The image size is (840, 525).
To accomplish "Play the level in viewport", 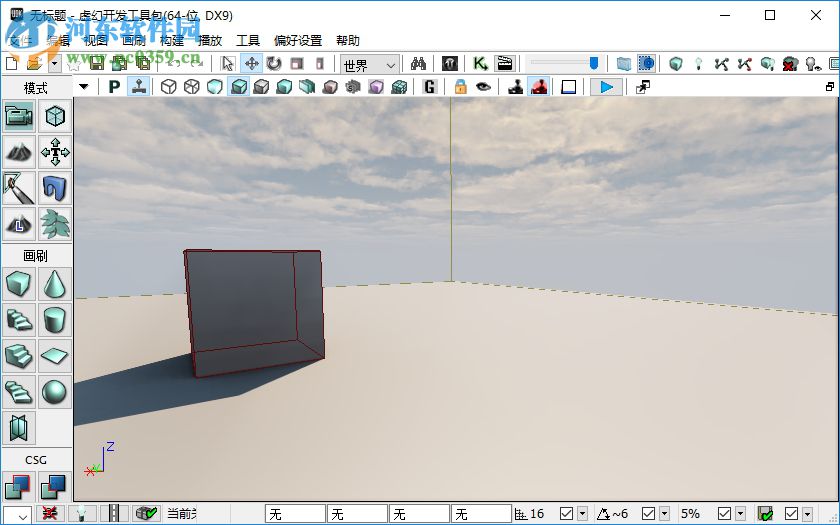I will (605, 87).
